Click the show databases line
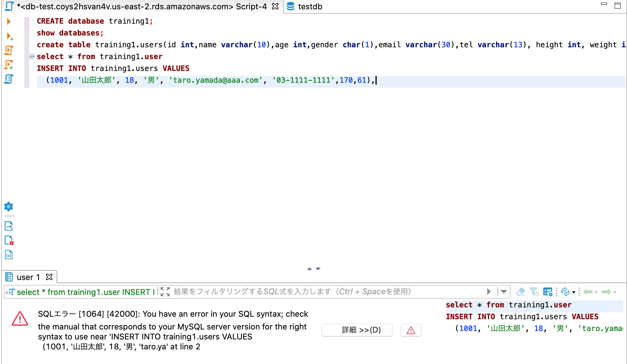Screen dimensions: 627x364 (70, 33)
